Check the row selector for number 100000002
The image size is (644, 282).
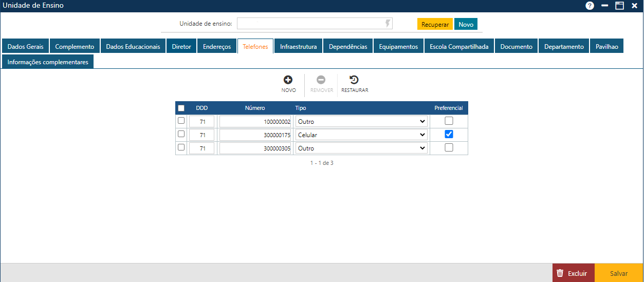click(181, 121)
